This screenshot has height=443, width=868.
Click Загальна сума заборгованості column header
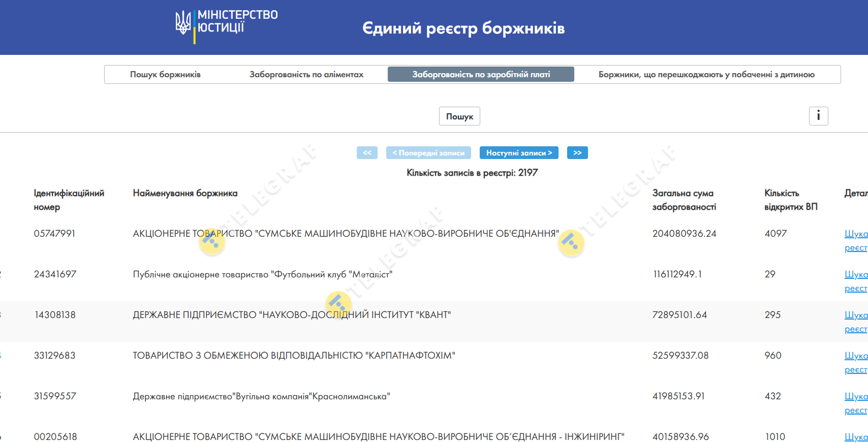[x=684, y=200]
